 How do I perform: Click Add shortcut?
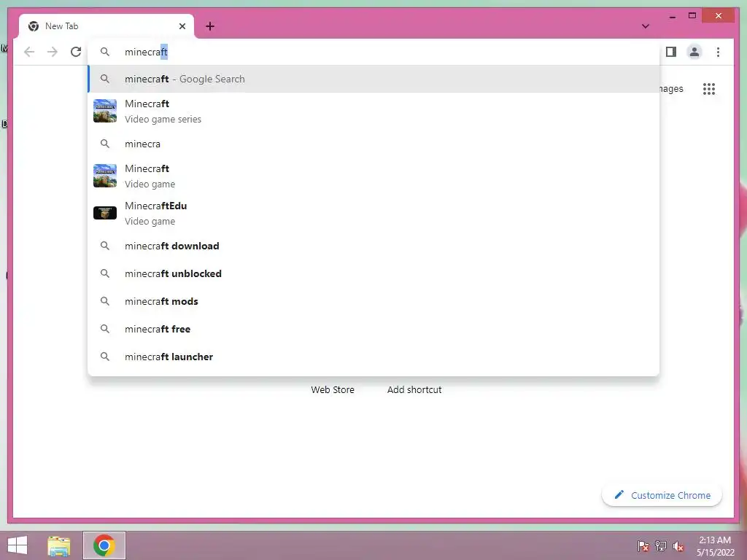(x=414, y=389)
